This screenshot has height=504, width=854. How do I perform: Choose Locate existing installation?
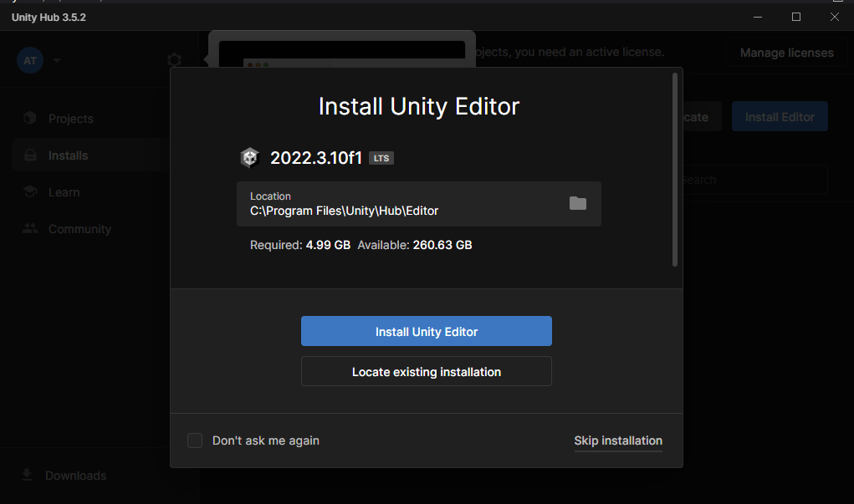point(427,371)
